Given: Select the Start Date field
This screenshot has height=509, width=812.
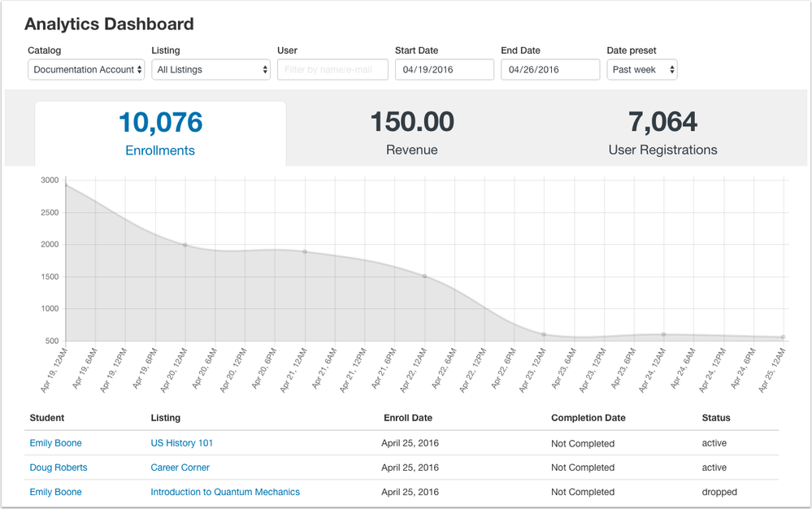Looking at the screenshot, I should coord(444,69).
